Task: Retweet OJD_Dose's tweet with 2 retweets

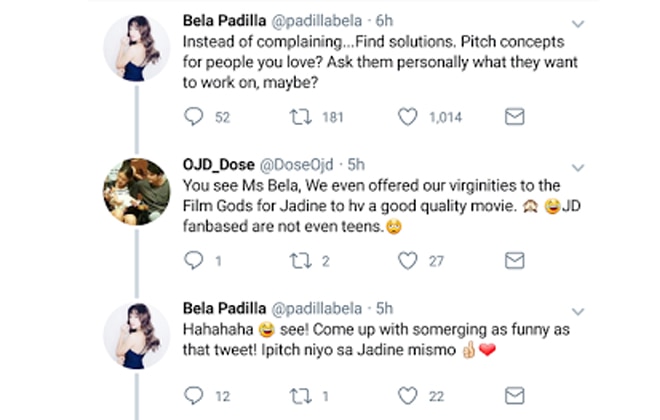Action: pyautogui.click(x=301, y=261)
